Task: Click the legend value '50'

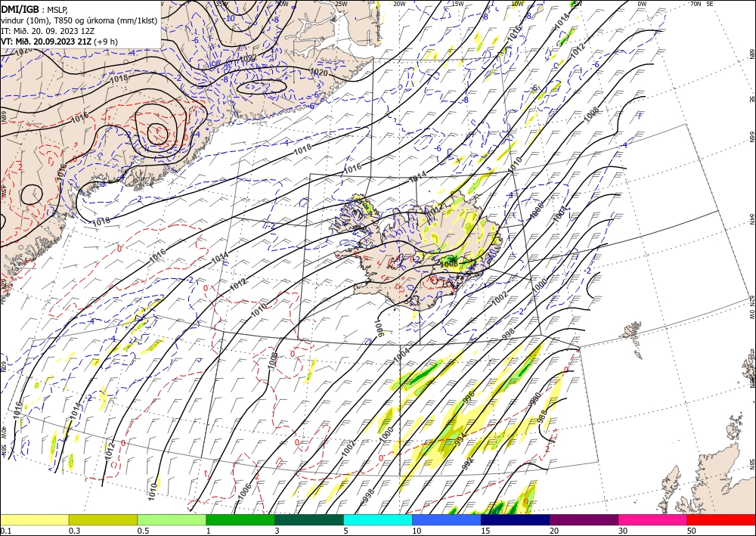Action: [692, 531]
